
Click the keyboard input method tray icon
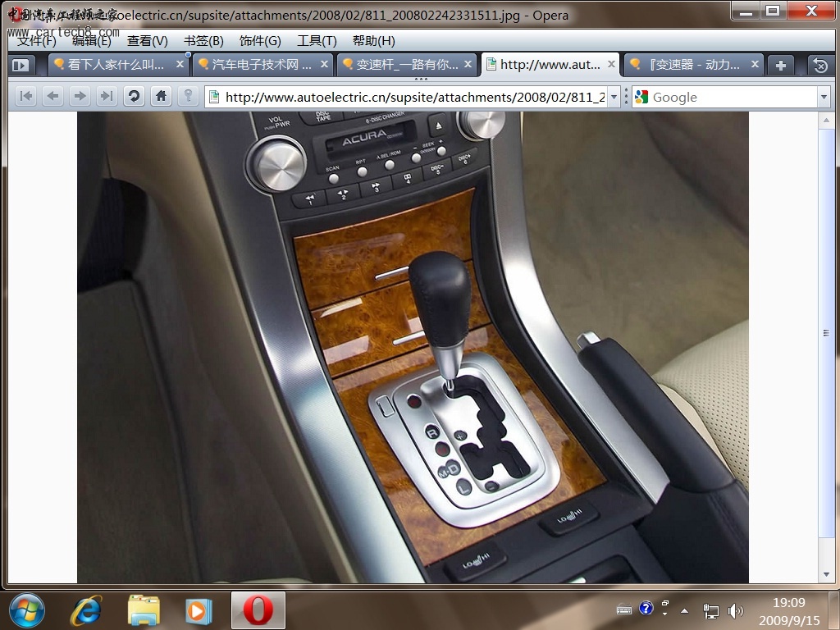pos(624,609)
